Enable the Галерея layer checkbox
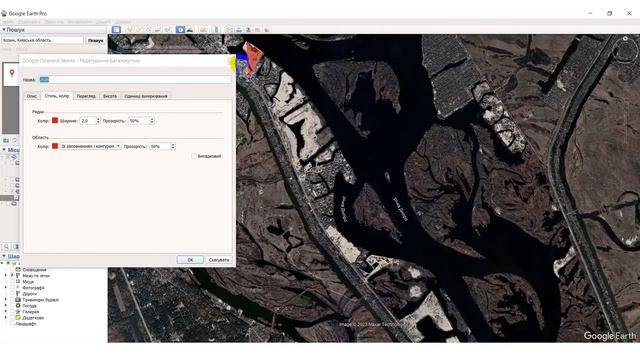 coord(12,311)
